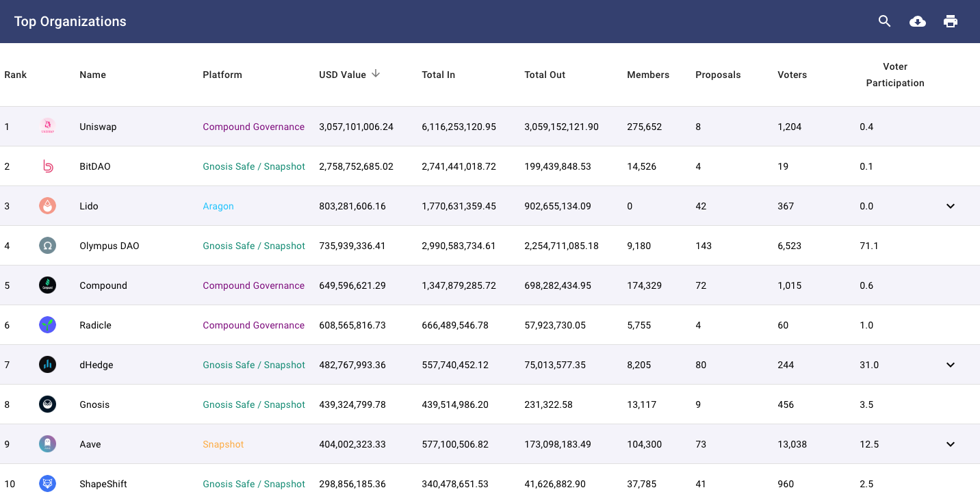Click the Lido logo icon

[47, 206]
